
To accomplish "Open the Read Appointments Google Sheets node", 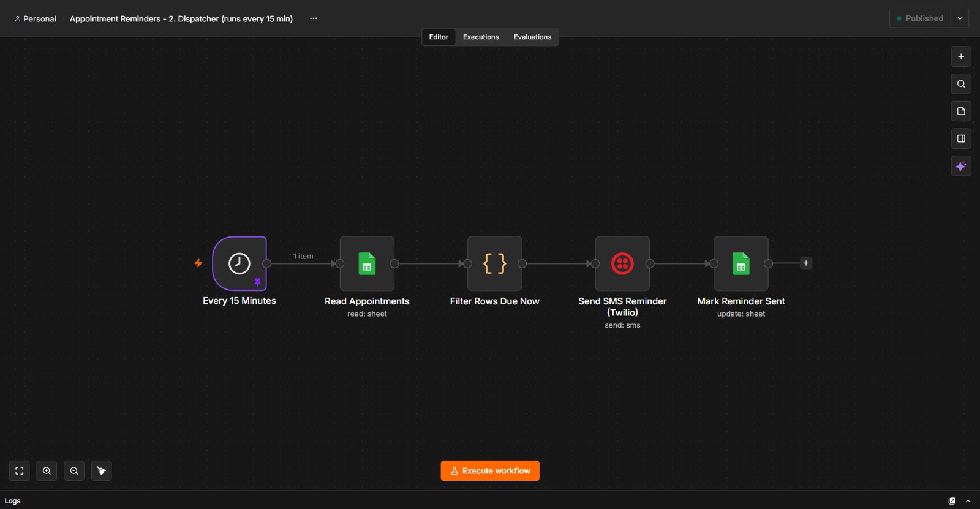I will (367, 263).
